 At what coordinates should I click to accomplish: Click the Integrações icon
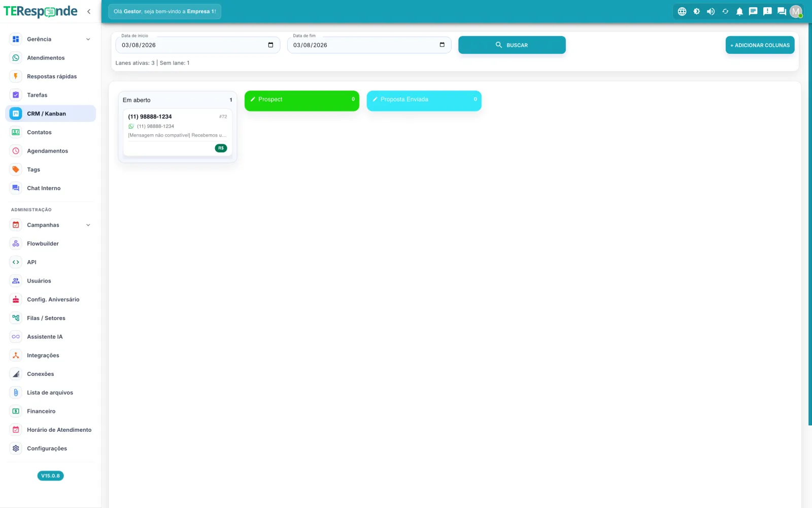16,356
